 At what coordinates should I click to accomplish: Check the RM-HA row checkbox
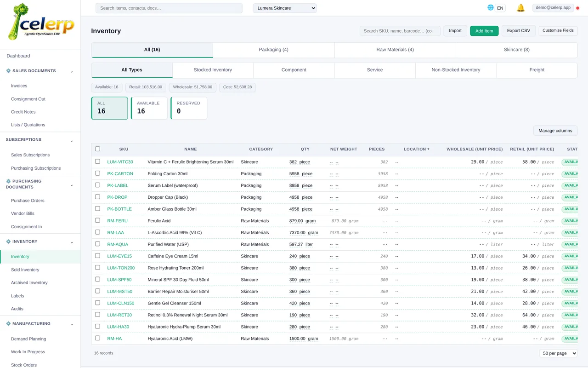[x=97, y=338]
